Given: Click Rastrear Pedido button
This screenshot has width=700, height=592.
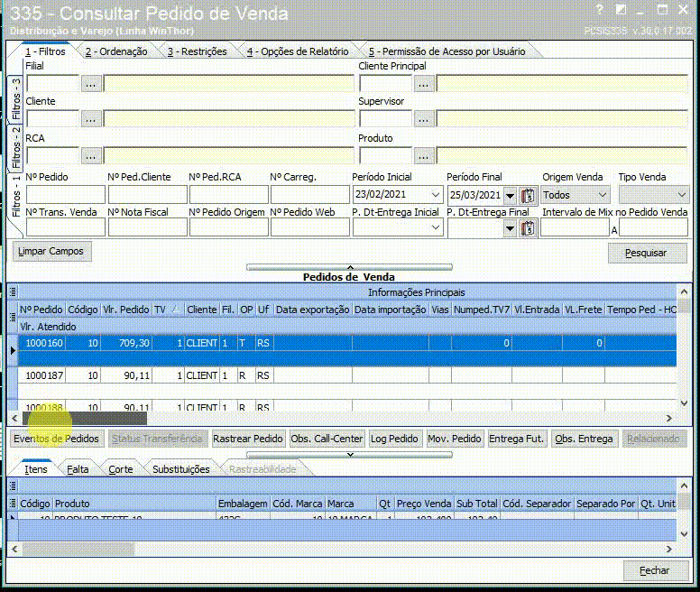Looking at the screenshot, I should 248,439.
